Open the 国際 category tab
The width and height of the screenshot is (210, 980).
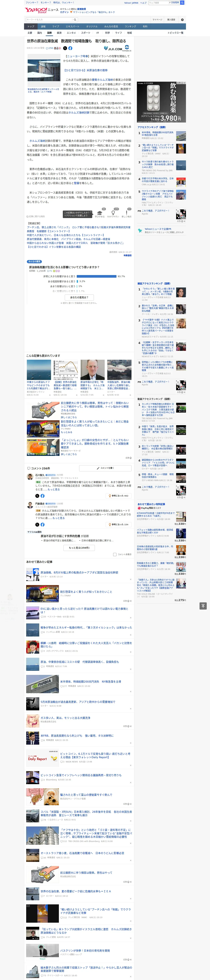click(x=49, y=33)
